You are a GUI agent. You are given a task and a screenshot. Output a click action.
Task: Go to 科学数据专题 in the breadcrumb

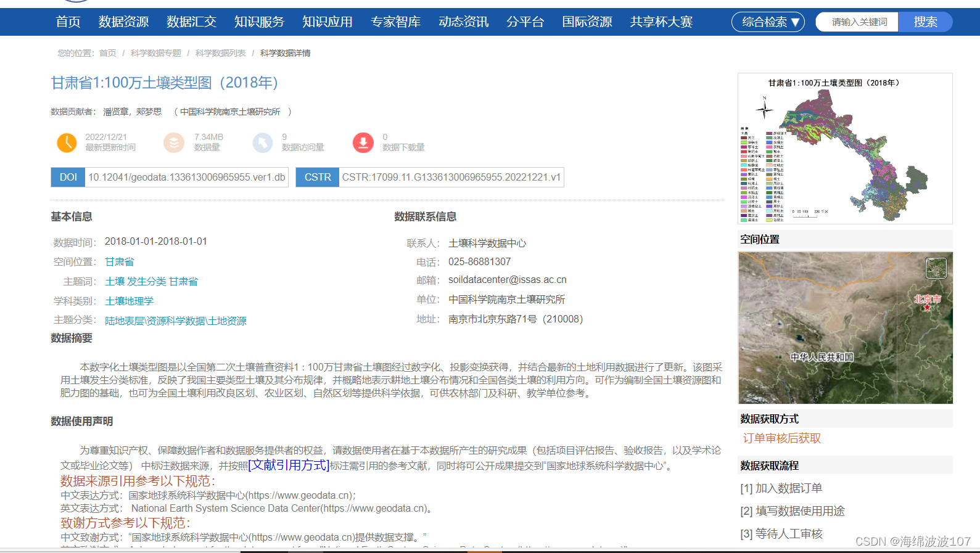(x=155, y=53)
